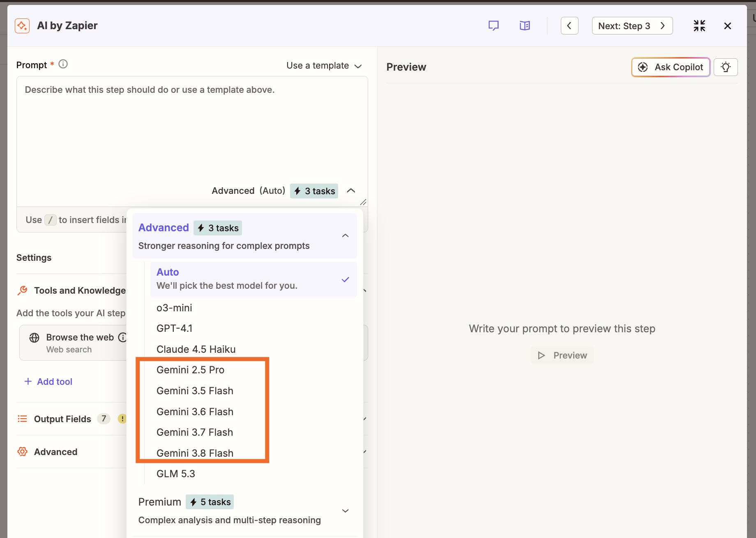Click the lightbulb suggestions icon
Image resolution: width=756 pixels, height=538 pixels.
tap(726, 67)
